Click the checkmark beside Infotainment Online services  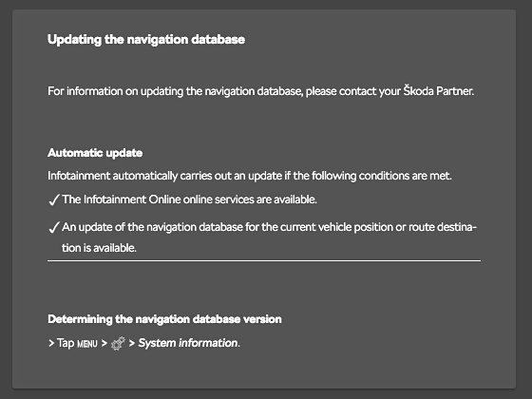tap(54, 199)
